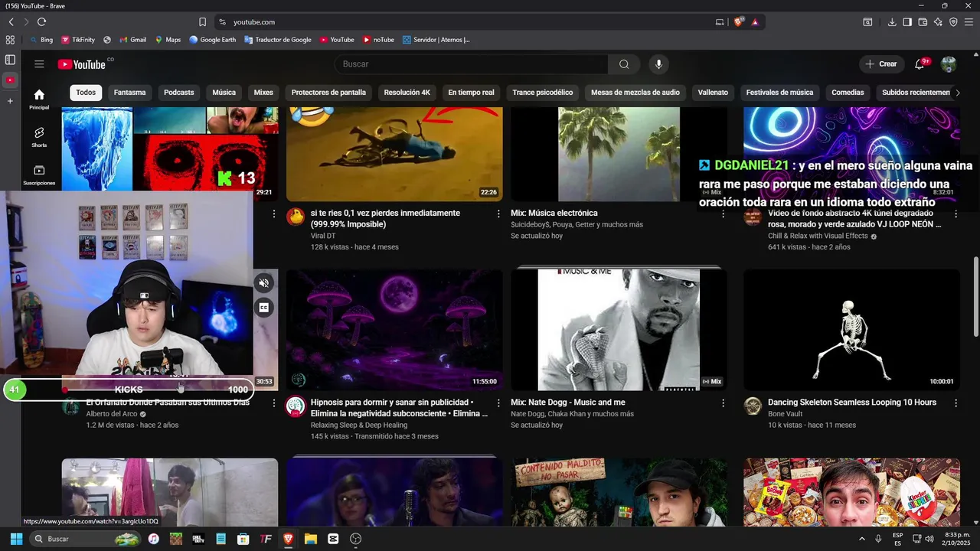Screen dimensions: 980x551
Task: Select the Fantasma filter chip
Action: click(129, 93)
